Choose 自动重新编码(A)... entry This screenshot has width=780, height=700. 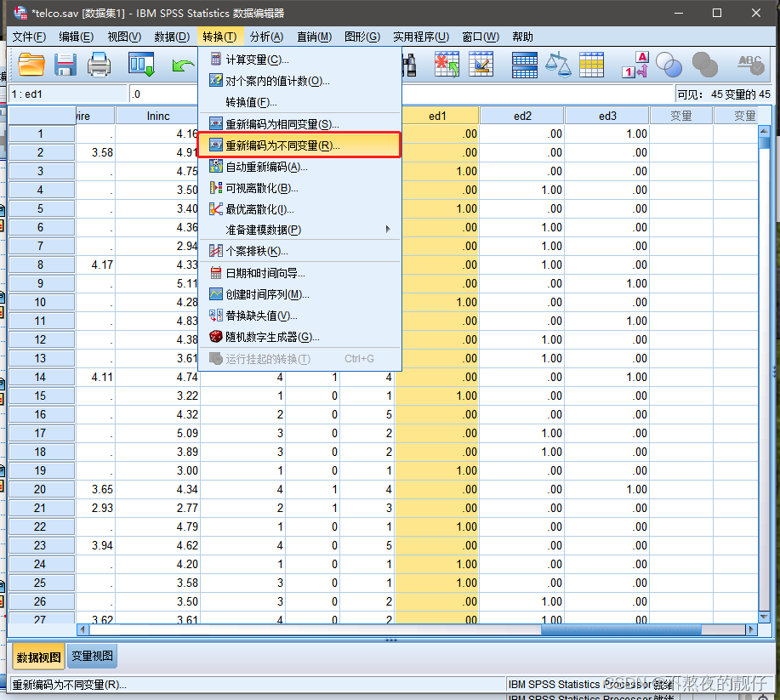299,167
